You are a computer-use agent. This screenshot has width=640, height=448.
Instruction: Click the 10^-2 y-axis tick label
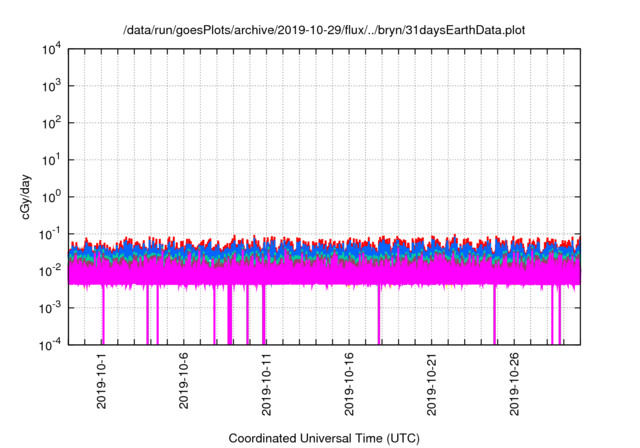(50, 271)
